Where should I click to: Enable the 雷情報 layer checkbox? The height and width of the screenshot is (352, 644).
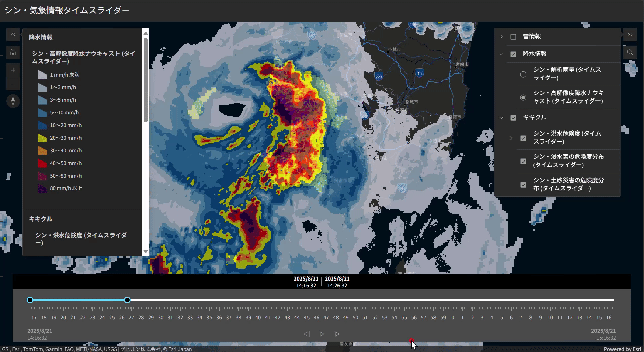pyautogui.click(x=513, y=37)
